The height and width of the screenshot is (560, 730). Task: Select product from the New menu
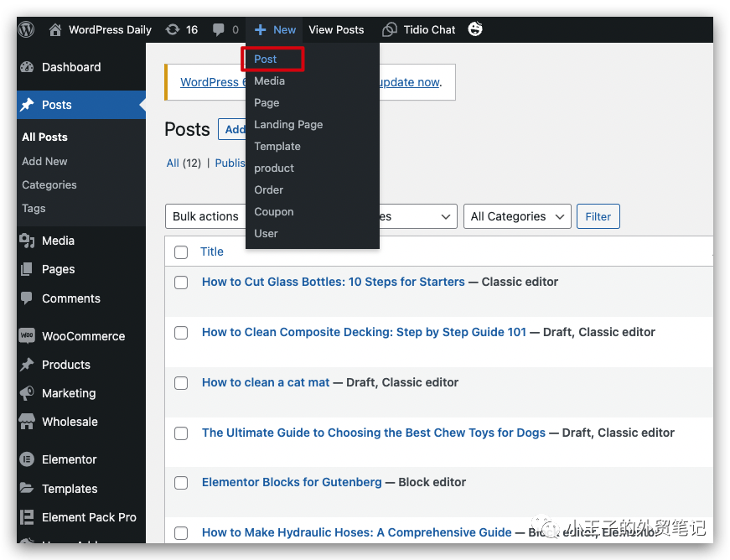point(274,168)
